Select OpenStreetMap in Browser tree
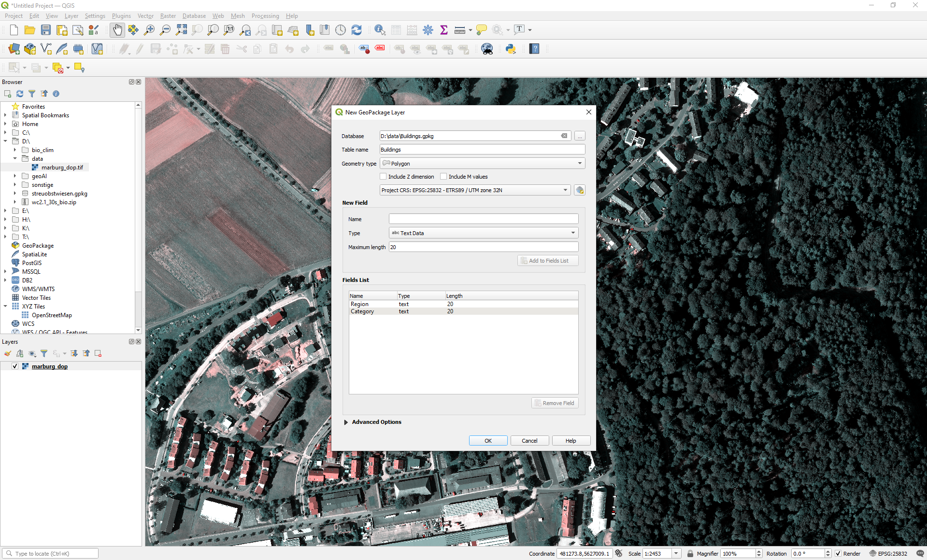Viewport: 927px width, 560px height. pos(52,315)
